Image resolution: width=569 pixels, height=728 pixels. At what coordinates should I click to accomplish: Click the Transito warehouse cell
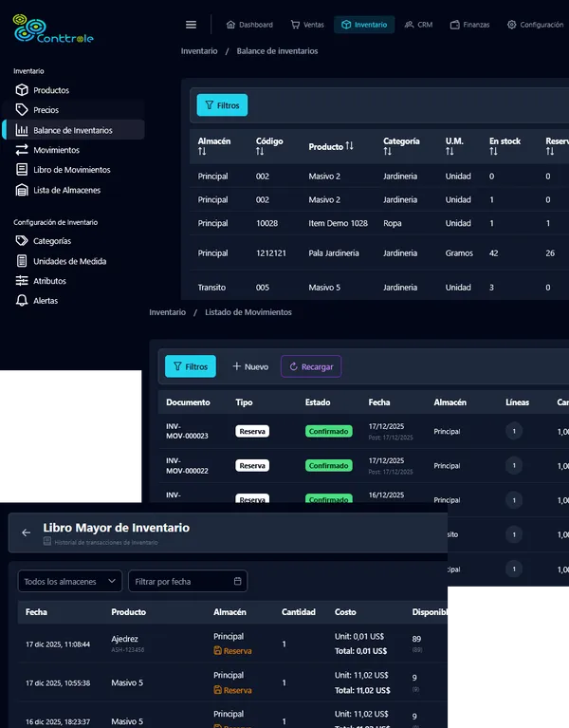pyautogui.click(x=211, y=288)
